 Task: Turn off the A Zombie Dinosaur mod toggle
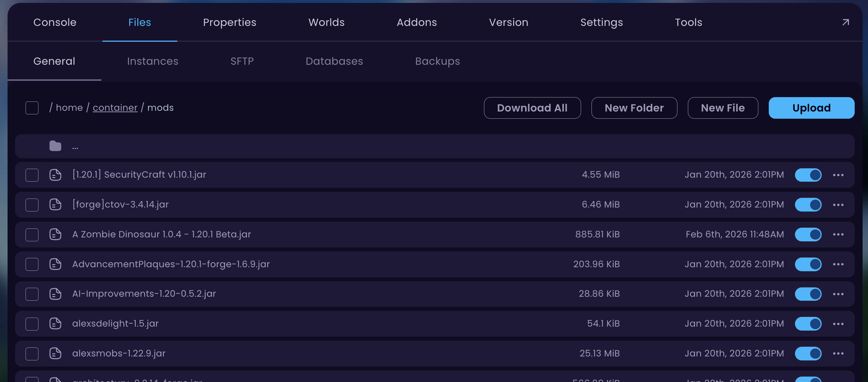(x=808, y=235)
